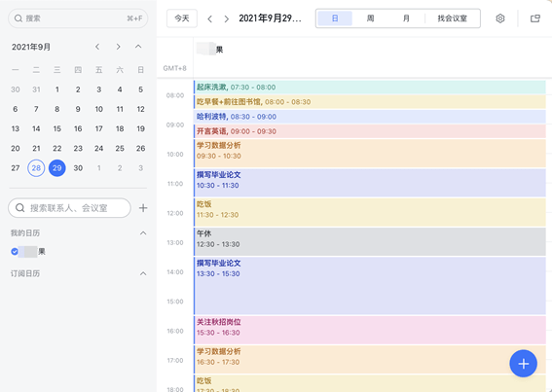
Task: Select date 6 in mini calendar
Action: 16,109
